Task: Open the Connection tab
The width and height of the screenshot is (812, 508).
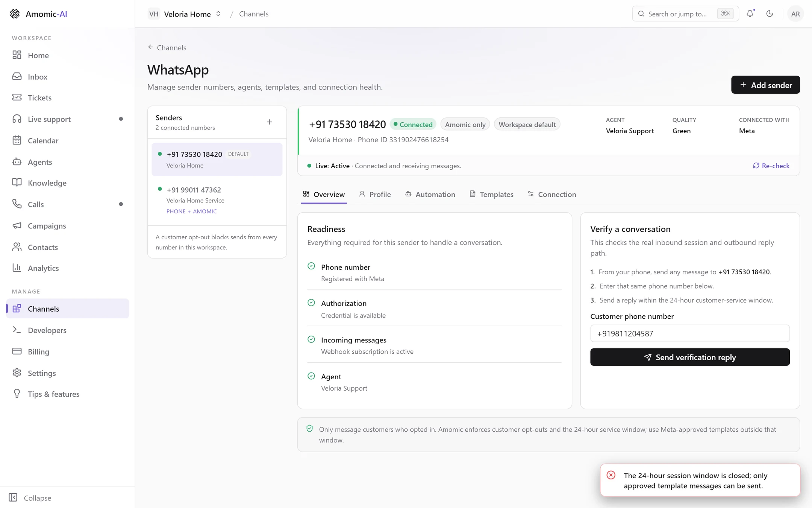Action: (x=552, y=194)
